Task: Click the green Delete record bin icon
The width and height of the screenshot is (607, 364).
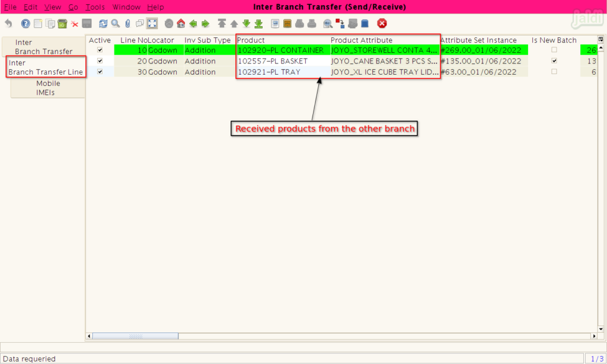Action: pos(62,24)
